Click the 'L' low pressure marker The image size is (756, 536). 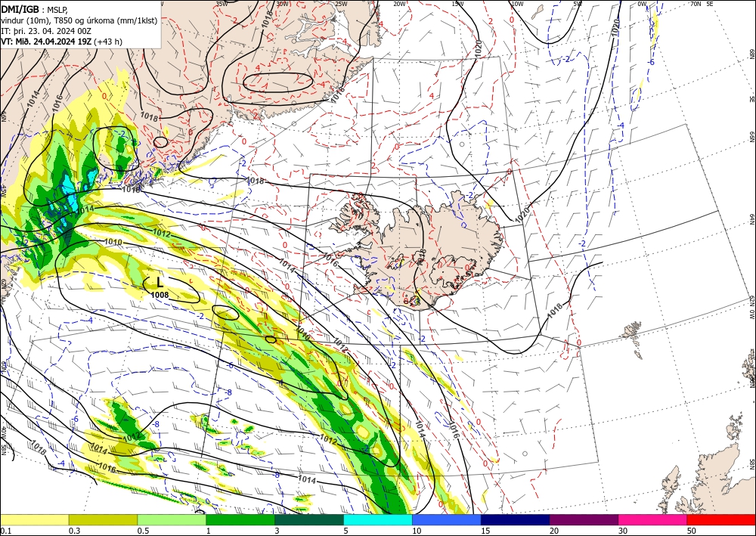(160, 283)
